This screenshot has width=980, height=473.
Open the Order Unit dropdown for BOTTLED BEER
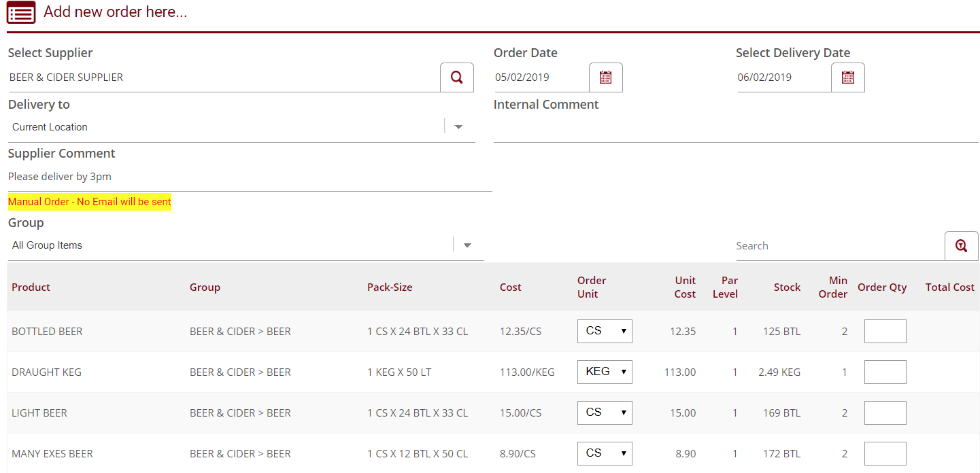pyautogui.click(x=604, y=331)
